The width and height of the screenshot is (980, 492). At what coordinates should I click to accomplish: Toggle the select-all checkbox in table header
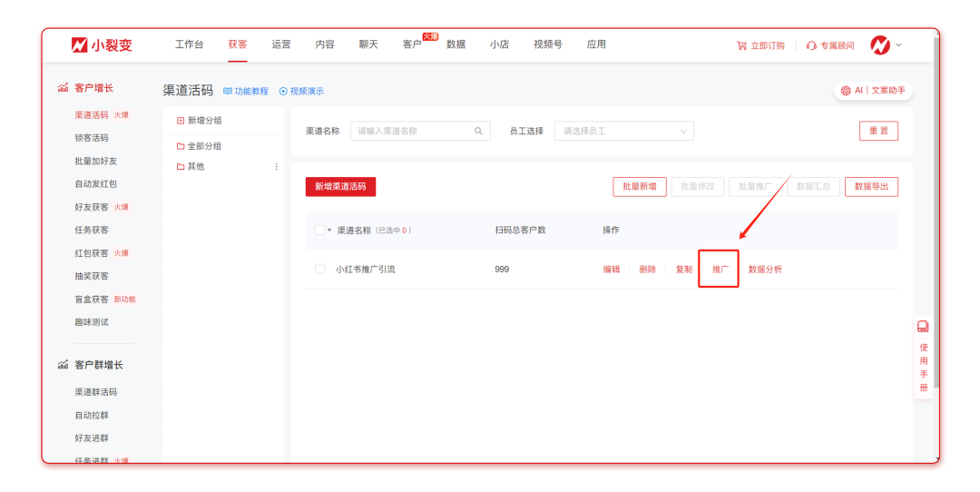(x=319, y=231)
